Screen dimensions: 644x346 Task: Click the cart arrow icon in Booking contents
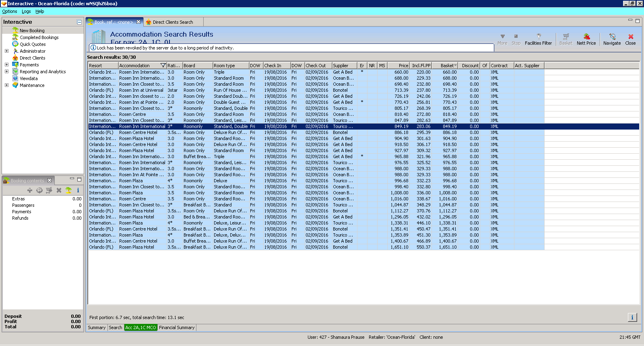click(x=49, y=190)
